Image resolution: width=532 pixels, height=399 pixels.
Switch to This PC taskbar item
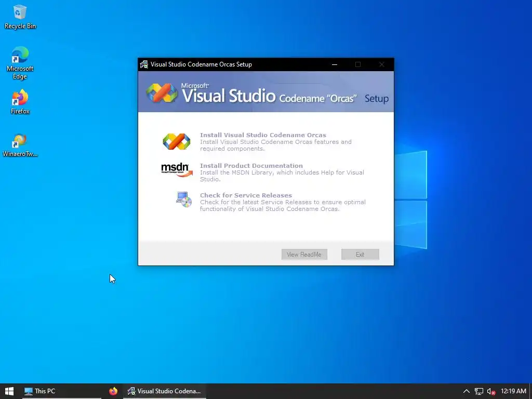coord(61,391)
